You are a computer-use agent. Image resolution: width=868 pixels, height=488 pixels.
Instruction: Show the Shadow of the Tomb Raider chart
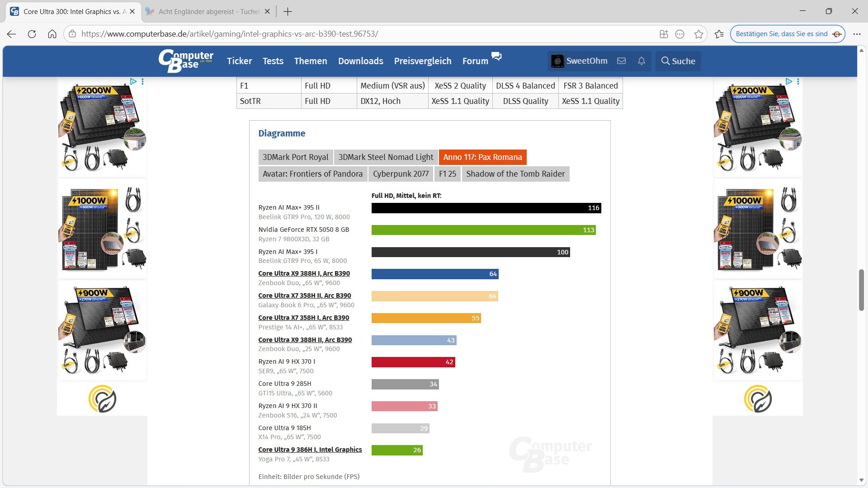tap(515, 174)
